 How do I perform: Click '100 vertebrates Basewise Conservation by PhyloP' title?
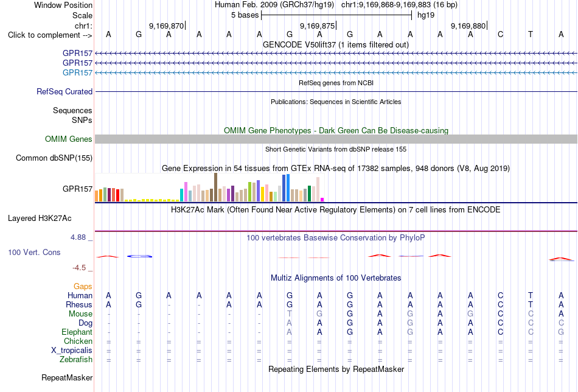point(336,238)
